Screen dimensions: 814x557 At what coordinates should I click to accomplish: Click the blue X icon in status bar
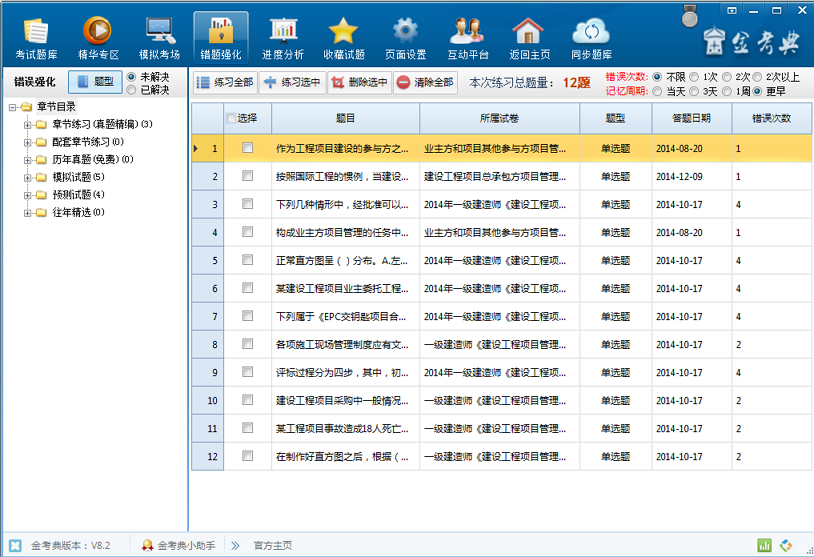[x=15, y=545]
